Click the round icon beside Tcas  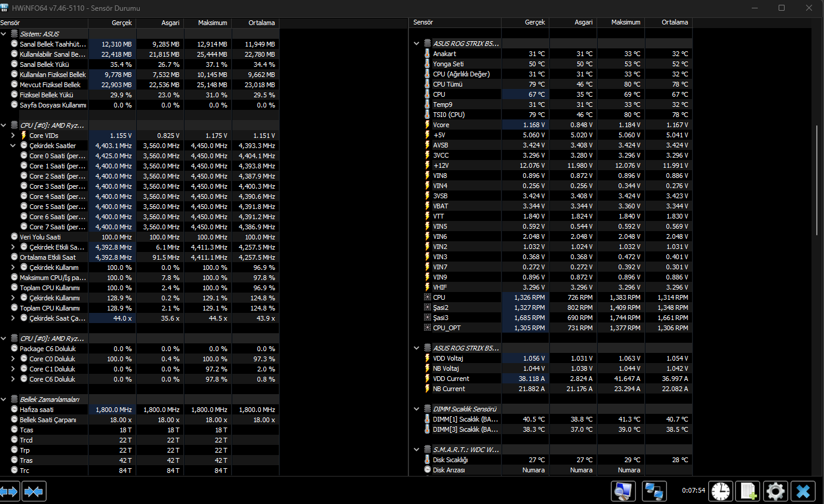[14, 430]
